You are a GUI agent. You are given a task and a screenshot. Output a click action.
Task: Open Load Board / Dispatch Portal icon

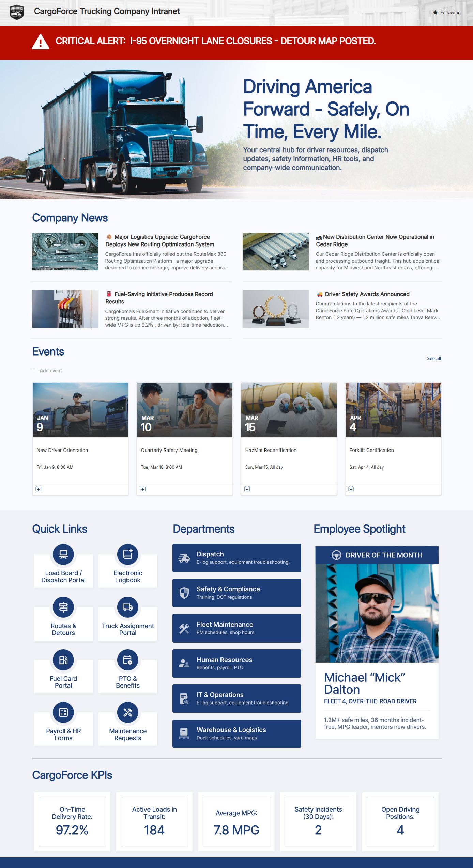point(63,554)
